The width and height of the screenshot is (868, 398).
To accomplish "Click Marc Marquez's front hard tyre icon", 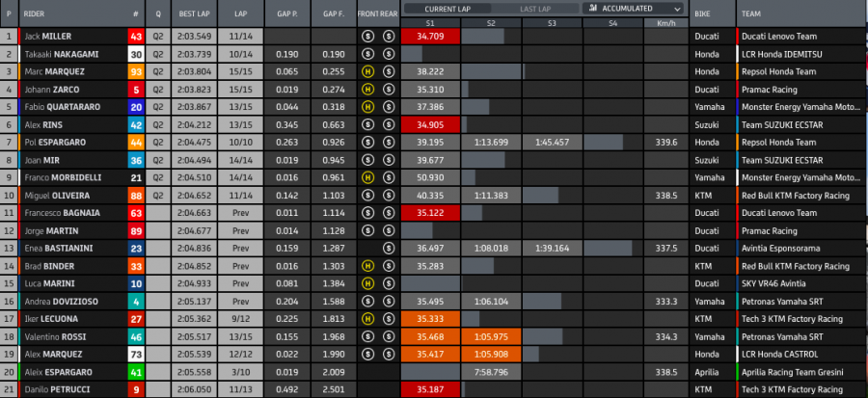I will pyautogui.click(x=366, y=72).
